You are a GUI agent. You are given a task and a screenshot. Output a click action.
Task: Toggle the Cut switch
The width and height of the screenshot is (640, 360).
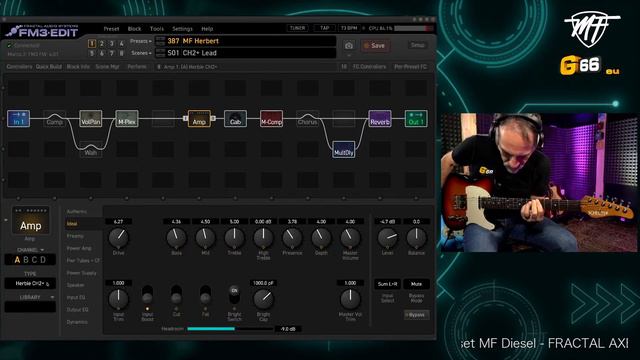tap(176, 295)
